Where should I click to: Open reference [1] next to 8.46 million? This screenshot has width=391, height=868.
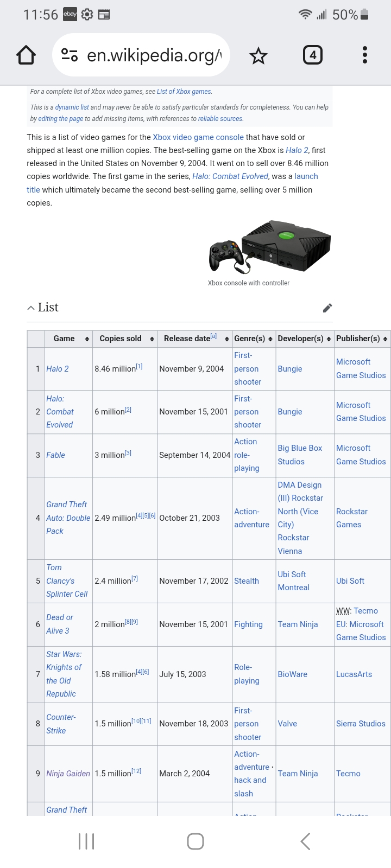tap(140, 367)
